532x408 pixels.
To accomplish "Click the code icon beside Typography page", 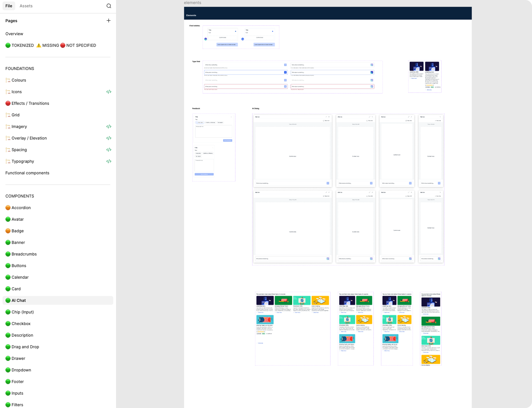I will [x=109, y=161].
